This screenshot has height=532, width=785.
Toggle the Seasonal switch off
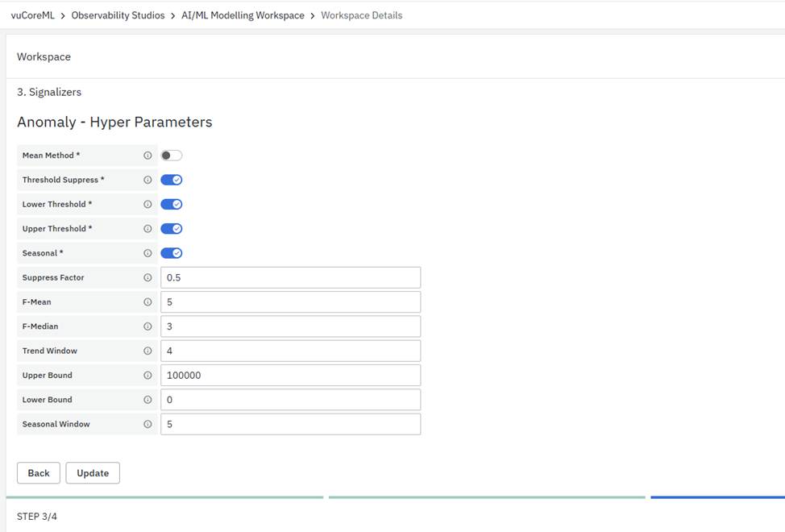[171, 253]
